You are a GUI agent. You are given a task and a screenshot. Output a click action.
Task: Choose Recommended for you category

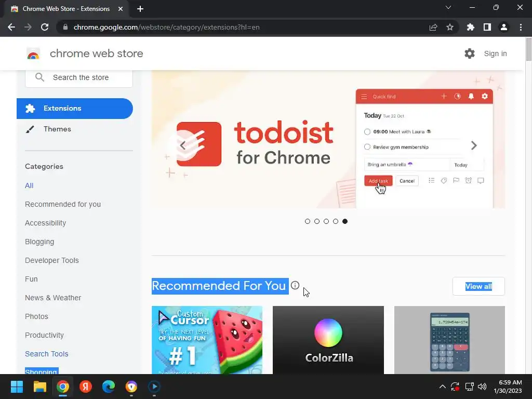click(63, 204)
